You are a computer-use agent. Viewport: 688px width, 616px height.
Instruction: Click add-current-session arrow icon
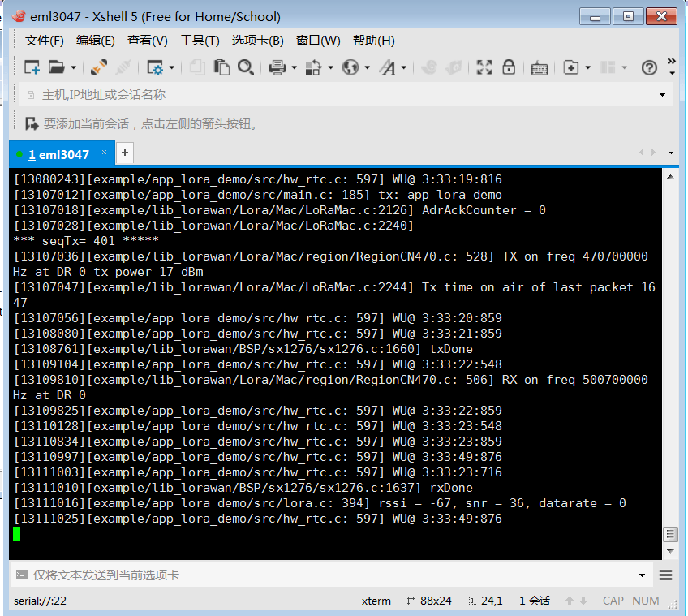coord(32,124)
